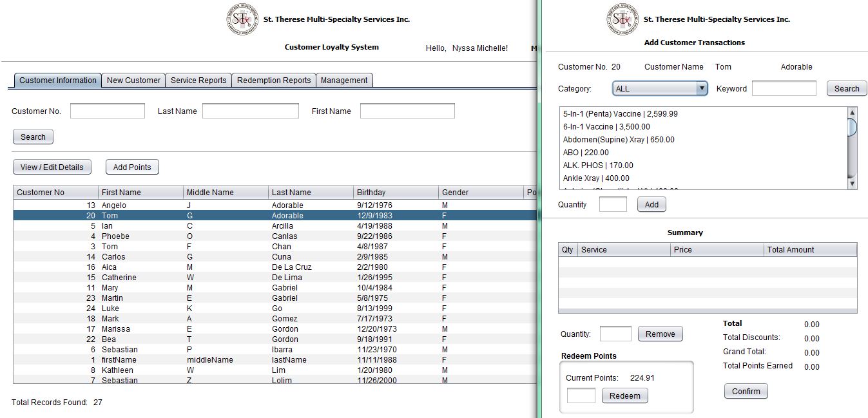Click the Add button beside Quantity
Viewport: 868px width, 418px height.
click(x=651, y=204)
